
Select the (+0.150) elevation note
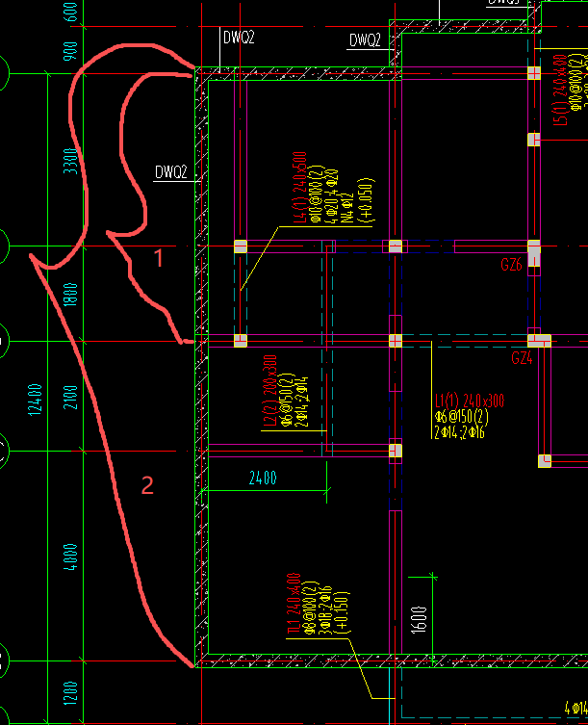343,612
